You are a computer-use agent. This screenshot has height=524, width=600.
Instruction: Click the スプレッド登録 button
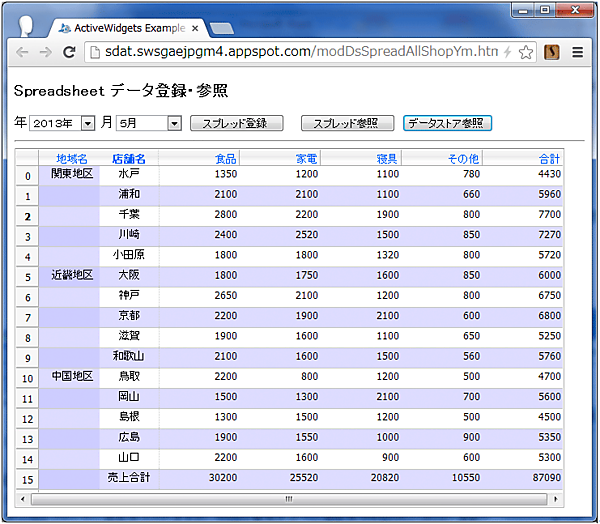point(236,123)
